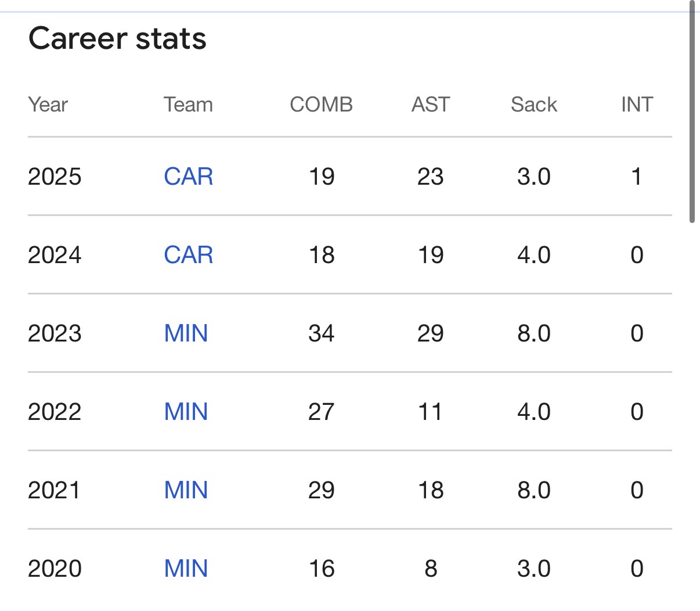Select the 2022 year cell
Viewport: 700px width, 611px height.
[x=55, y=412]
